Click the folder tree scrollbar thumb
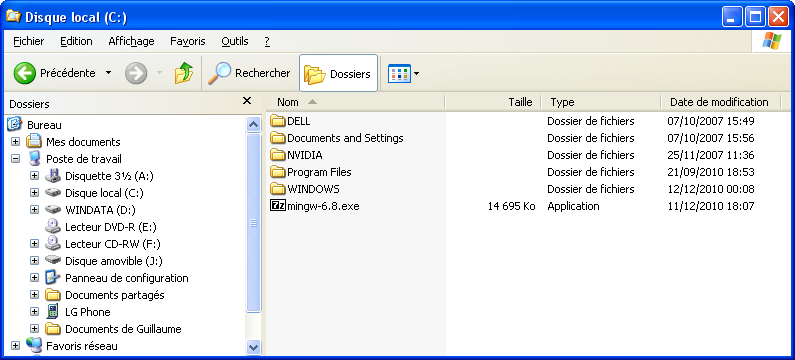 click(253, 222)
